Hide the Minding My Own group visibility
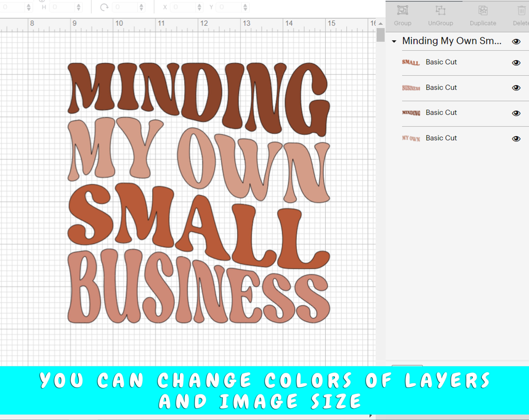 click(x=516, y=41)
